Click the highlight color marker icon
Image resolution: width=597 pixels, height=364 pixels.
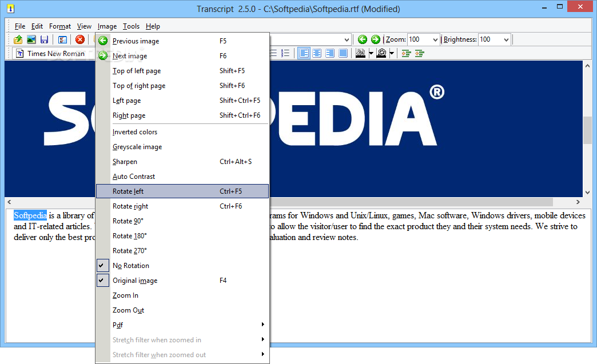[x=360, y=53]
